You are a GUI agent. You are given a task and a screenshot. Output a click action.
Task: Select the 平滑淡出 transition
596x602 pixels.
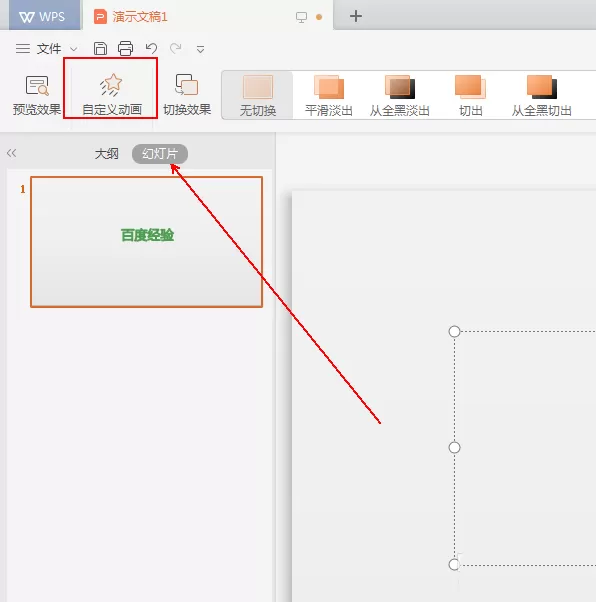[x=329, y=96]
